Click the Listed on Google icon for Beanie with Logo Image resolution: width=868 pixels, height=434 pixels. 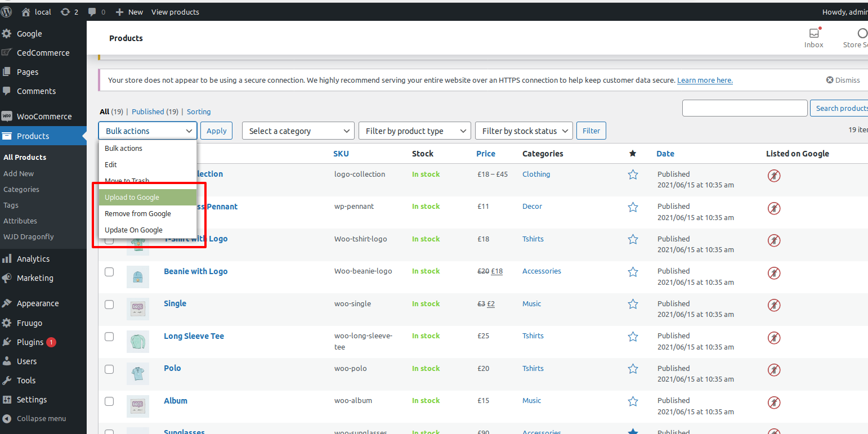click(x=774, y=273)
